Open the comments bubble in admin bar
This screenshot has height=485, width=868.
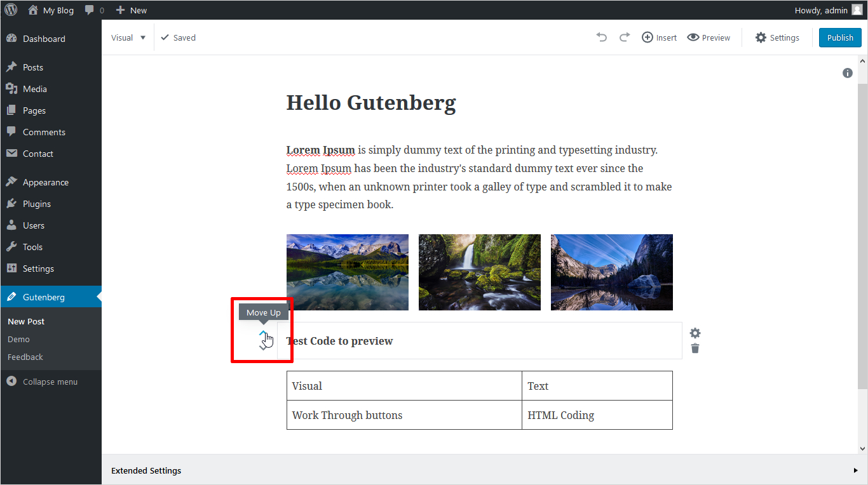point(93,10)
